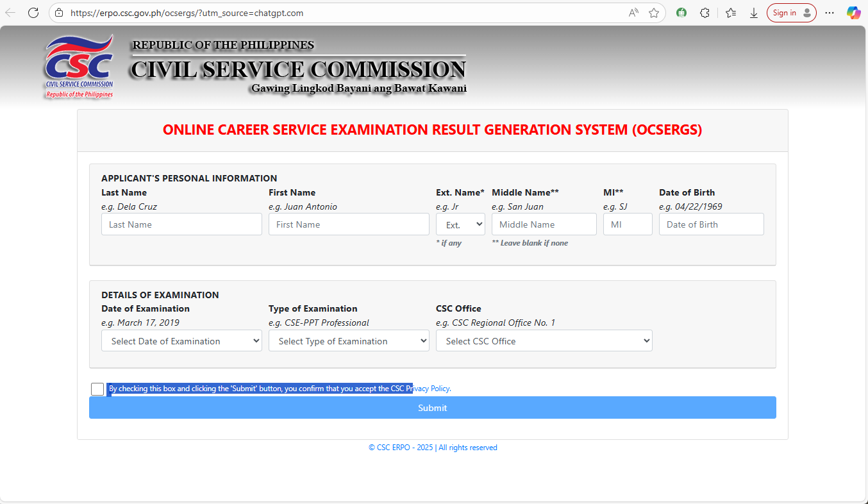Open the Select CSC Office dropdown

coord(544,340)
